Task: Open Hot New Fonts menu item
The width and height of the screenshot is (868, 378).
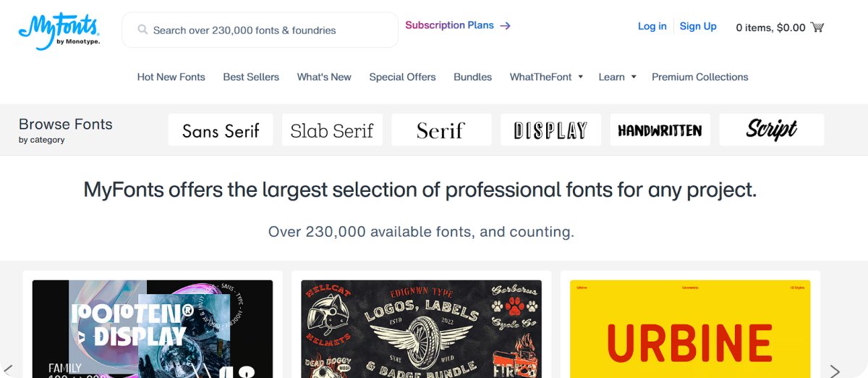Action: [171, 77]
